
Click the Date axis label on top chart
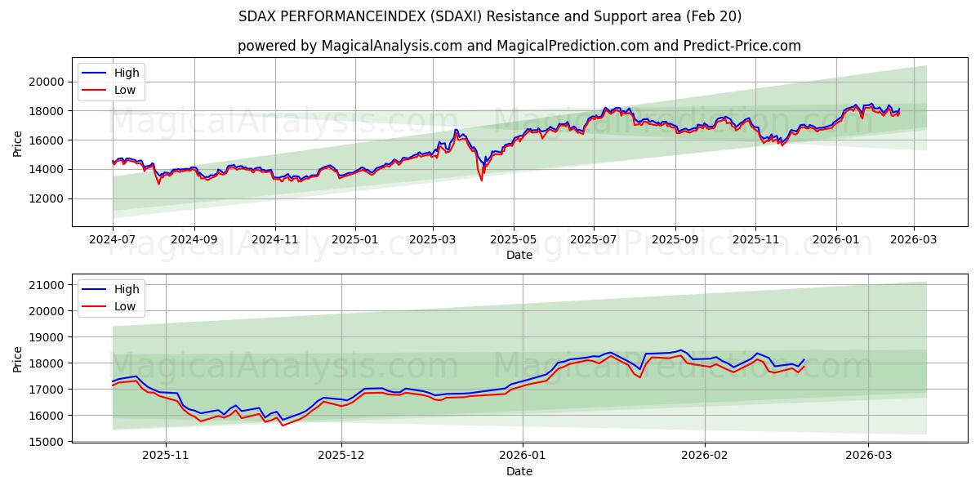[x=519, y=255]
